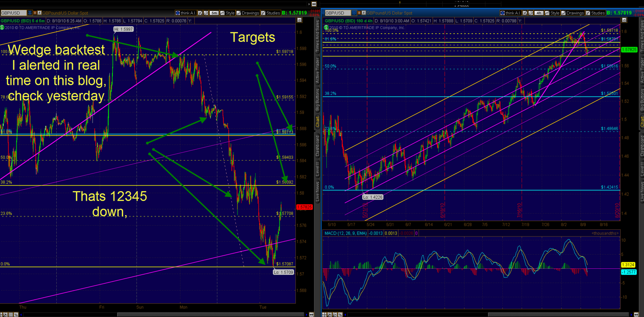This screenshot has width=644, height=317.
Task: Click orange '8' badge icon in left chart header
Action: click(x=35, y=13)
